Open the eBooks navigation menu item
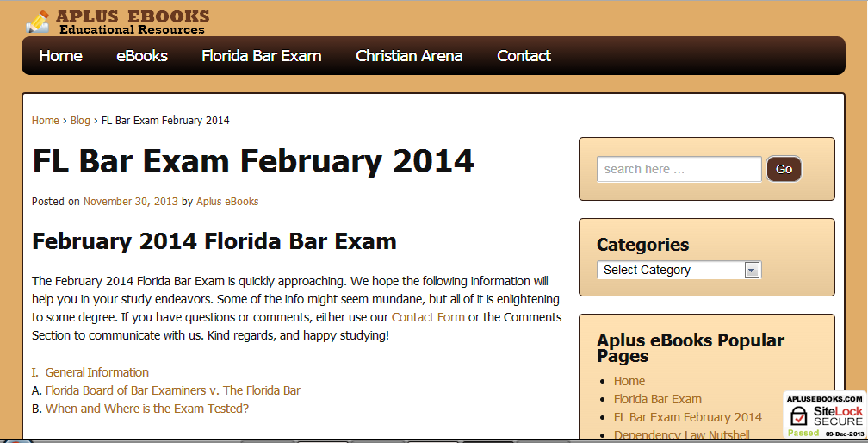This screenshot has height=443, width=868. 142,56
